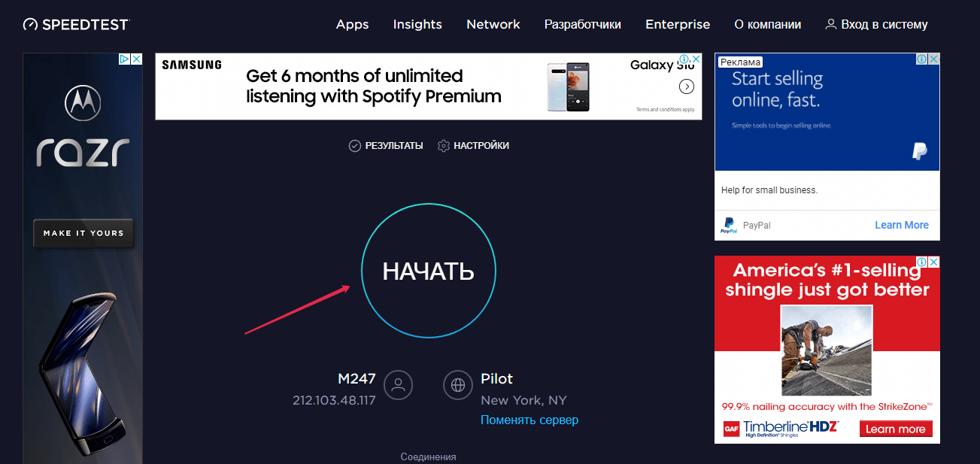Click the arrow icon on Samsung ad
The height and width of the screenshot is (464, 980).
pyautogui.click(x=686, y=86)
